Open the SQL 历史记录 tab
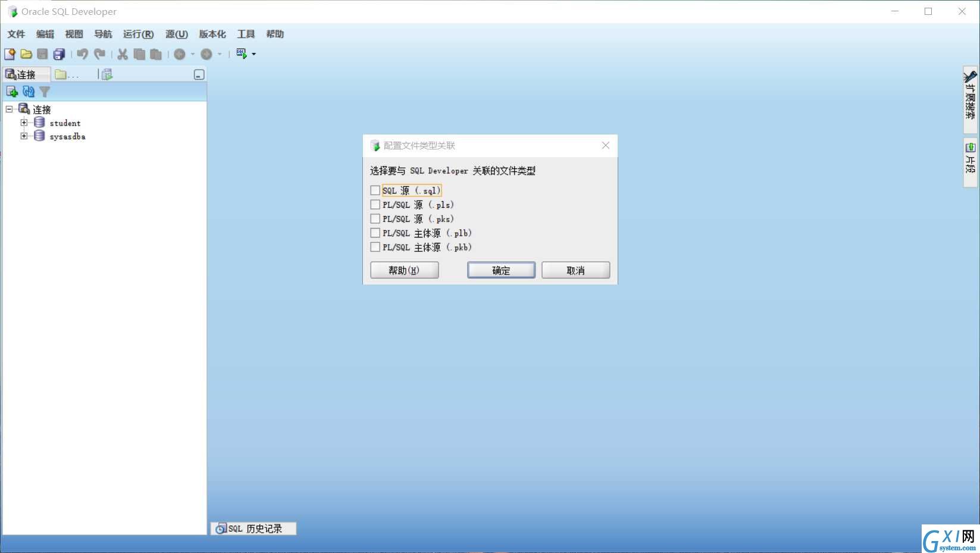980x553 pixels. (253, 529)
